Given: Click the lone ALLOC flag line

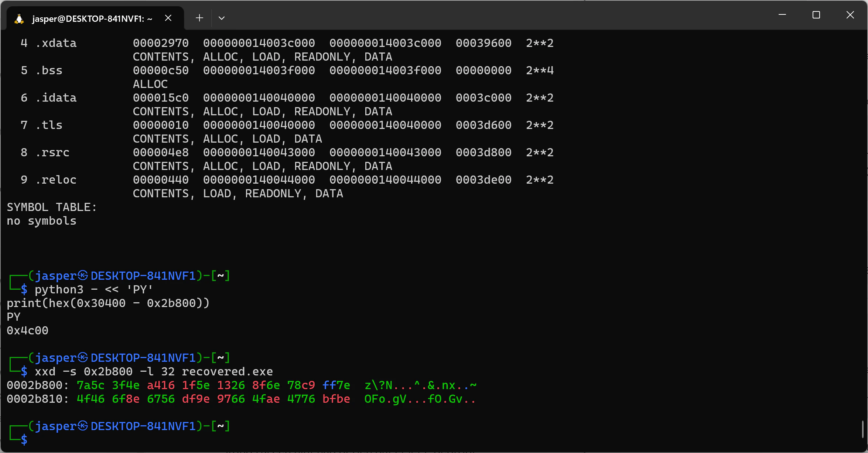Looking at the screenshot, I should (x=150, y=84).
